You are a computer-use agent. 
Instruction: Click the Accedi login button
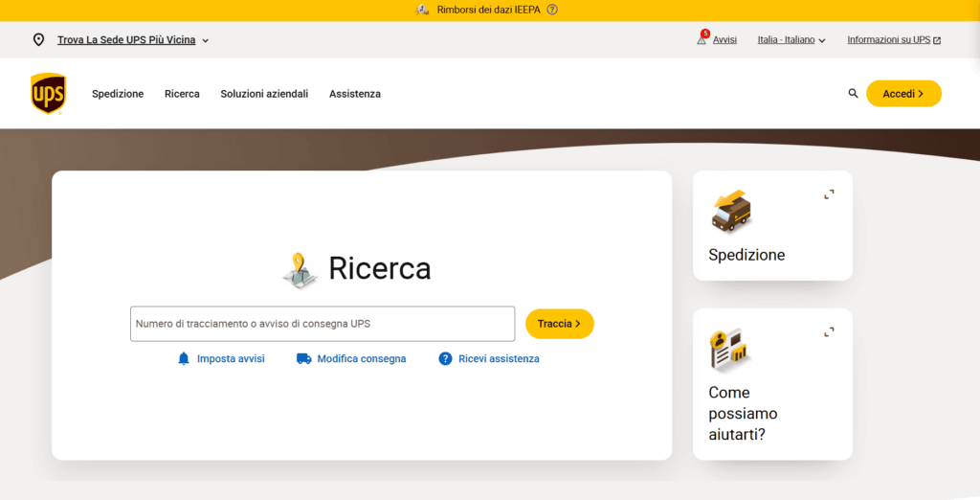[903, 93]
